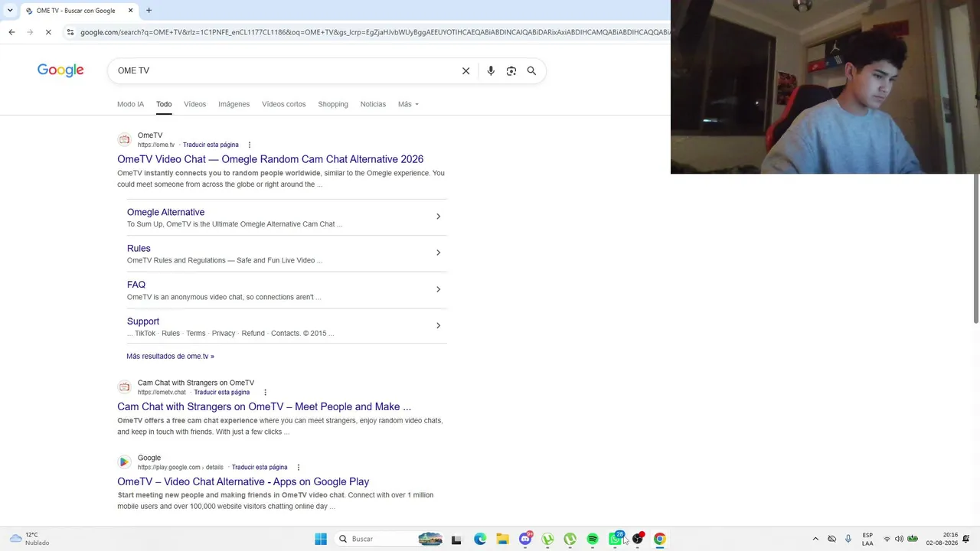Switch to the Imágenes results tab
The width and height of the screenshot is (980, 551).
234,104
